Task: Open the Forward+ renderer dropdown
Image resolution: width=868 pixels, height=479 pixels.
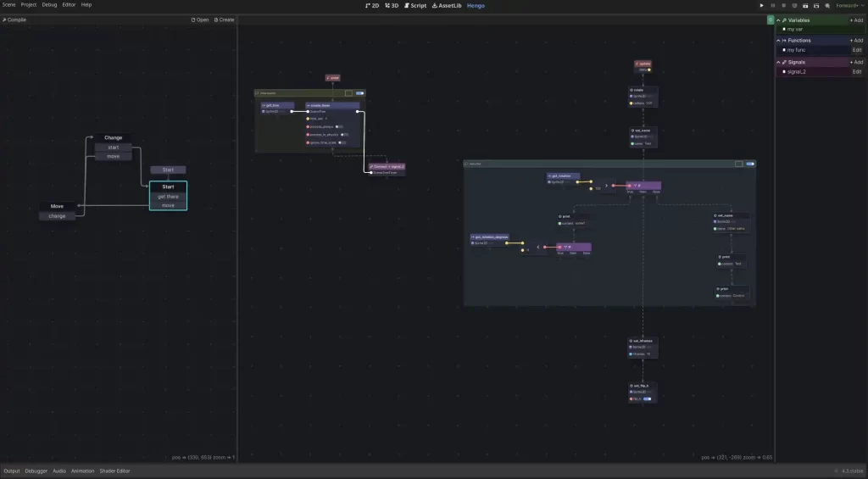Action: click(x=849, y=5)
